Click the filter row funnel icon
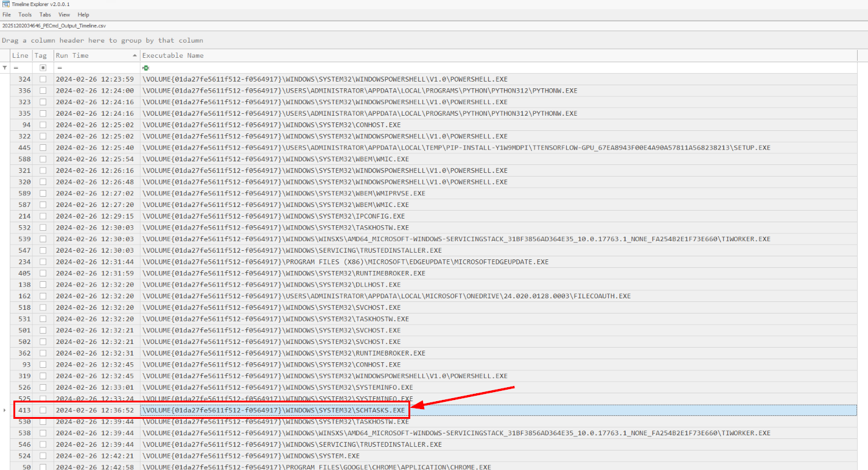868x470 pixels. coord(5,68)
